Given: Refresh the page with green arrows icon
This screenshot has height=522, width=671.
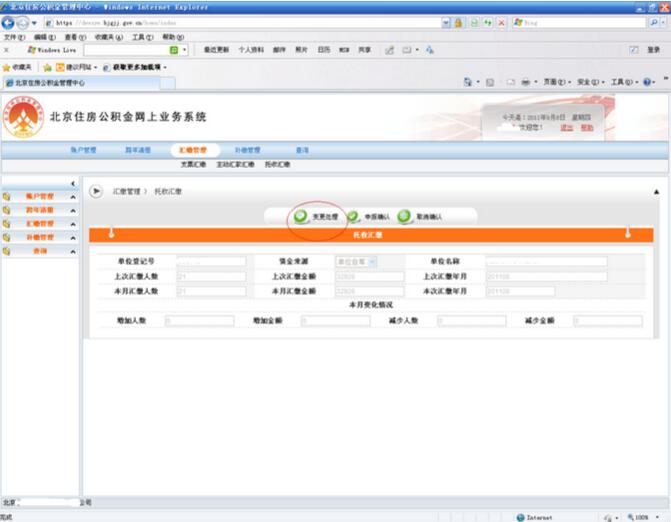Looking at the screenshot, I should tap(488, 23).
